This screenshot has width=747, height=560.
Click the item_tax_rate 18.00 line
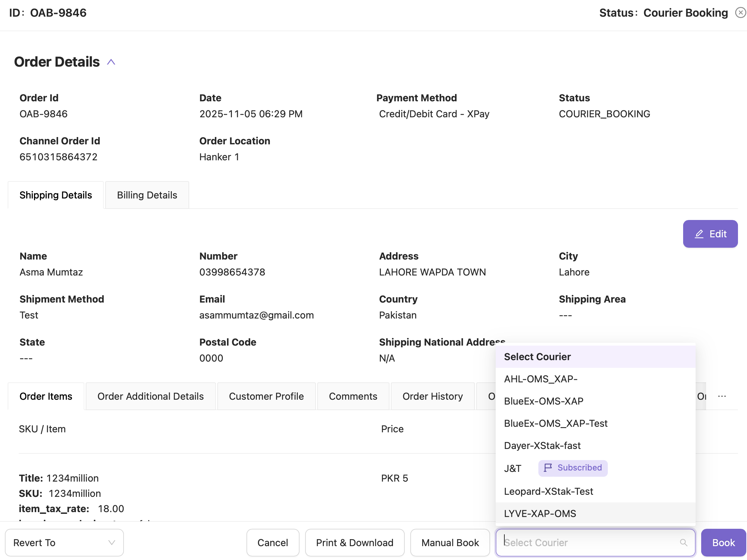71,509
